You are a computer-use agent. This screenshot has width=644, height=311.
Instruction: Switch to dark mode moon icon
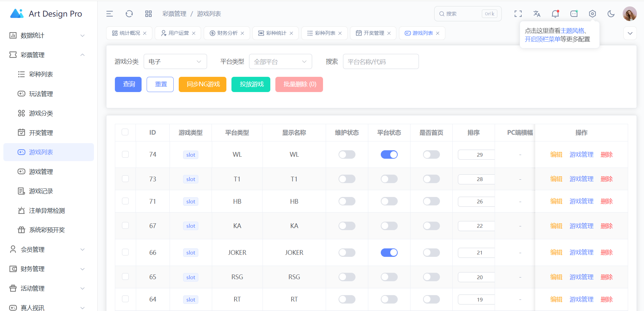[x=611, y=14]
